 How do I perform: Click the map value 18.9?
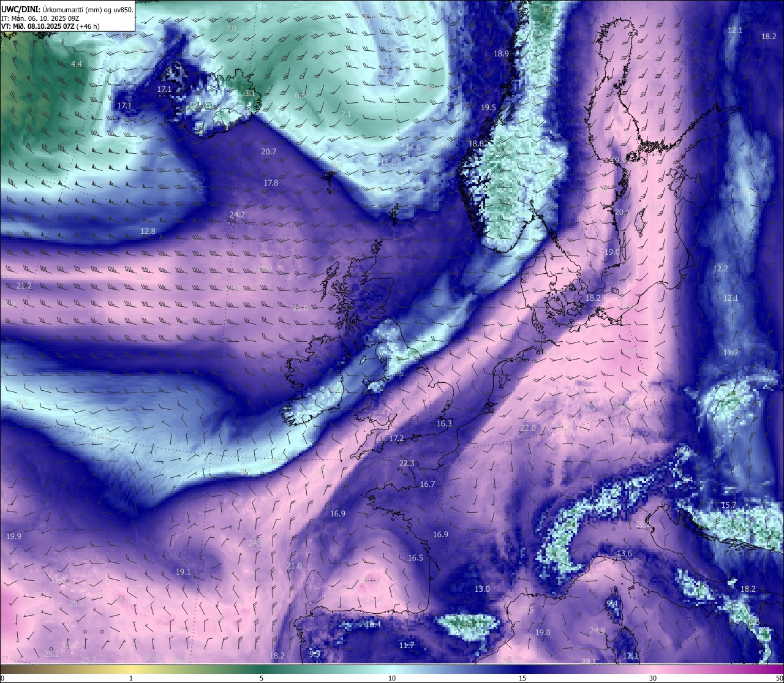point(501,54)
